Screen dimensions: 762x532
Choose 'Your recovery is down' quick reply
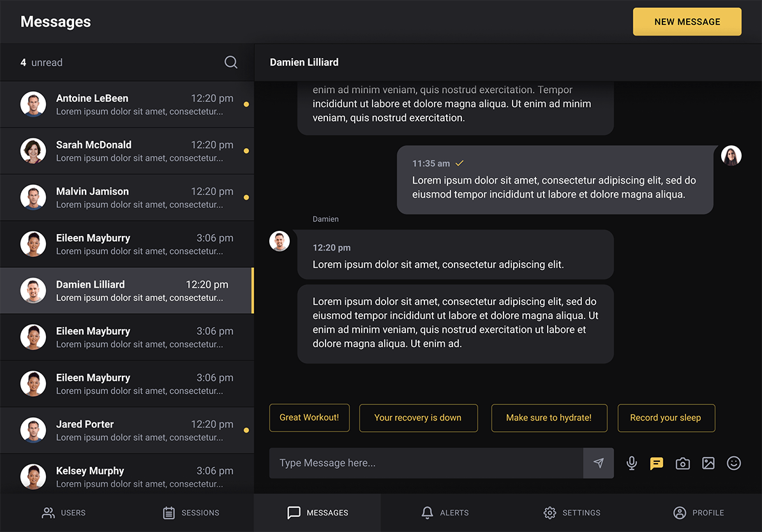tap(418, 418)
